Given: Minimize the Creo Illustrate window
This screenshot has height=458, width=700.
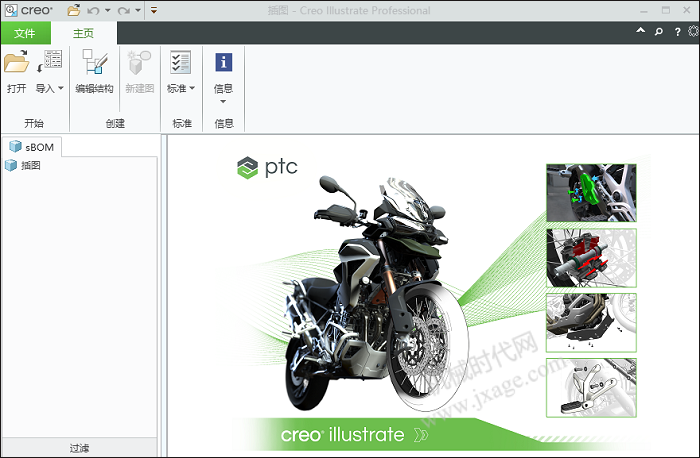Looking at the screenshot, I should click(x=644, y=10).
